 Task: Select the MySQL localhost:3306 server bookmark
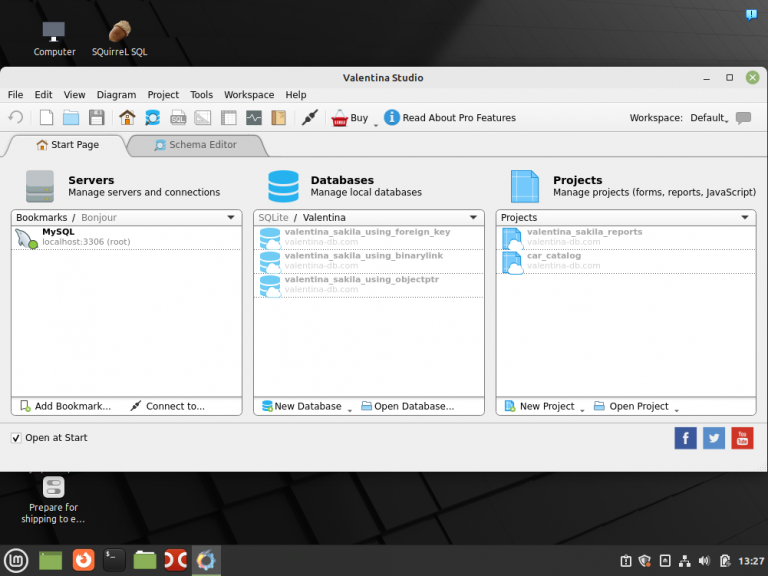[70, 236]
